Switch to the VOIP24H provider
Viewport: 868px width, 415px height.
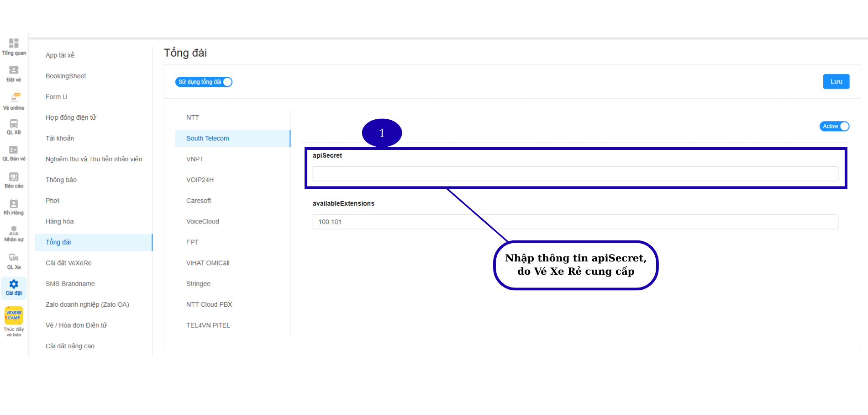[200, 180]
